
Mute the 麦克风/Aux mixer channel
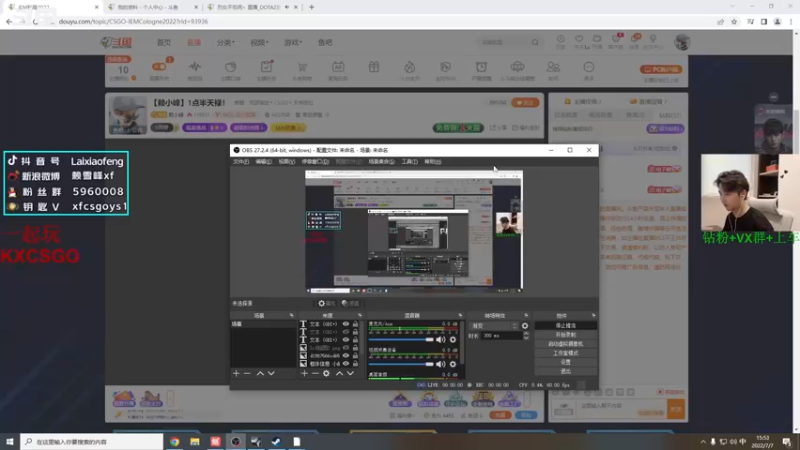pyautogui.click(x=441, y=340)
